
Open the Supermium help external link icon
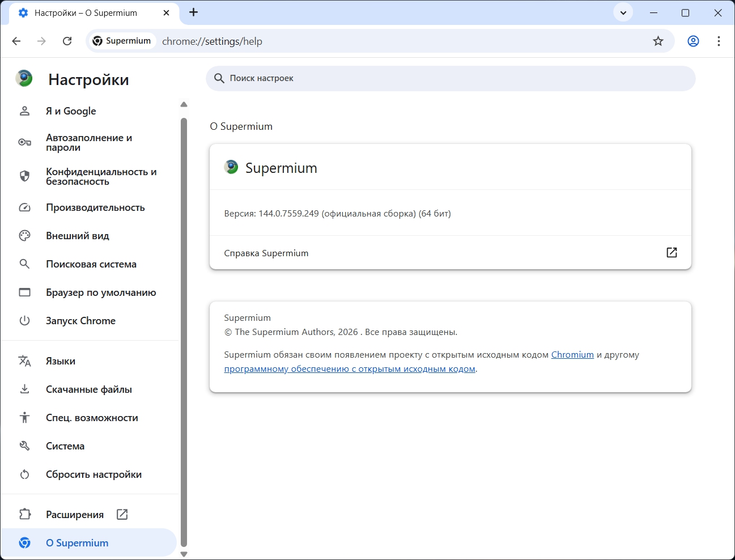click(x=672, y=253)
